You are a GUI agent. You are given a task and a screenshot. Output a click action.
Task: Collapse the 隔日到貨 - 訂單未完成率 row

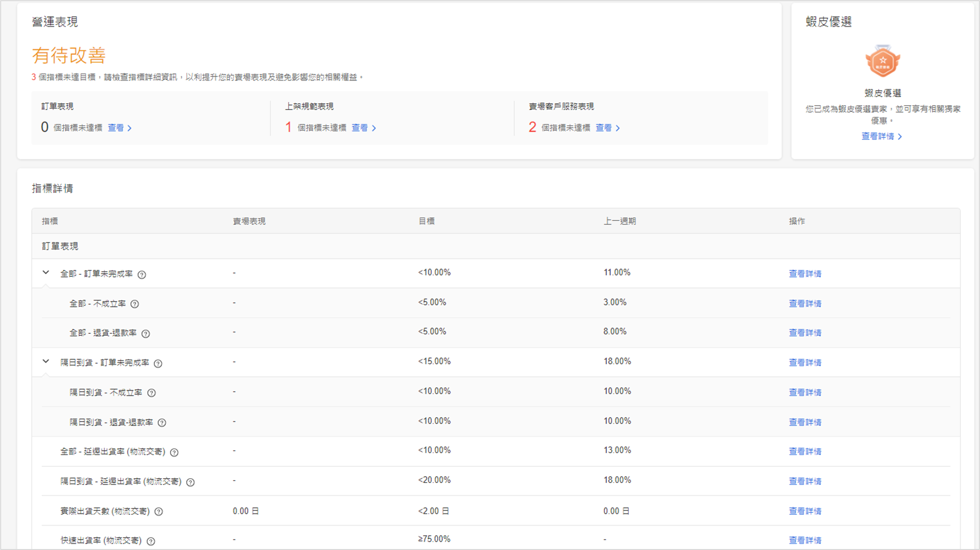point(46,362)
